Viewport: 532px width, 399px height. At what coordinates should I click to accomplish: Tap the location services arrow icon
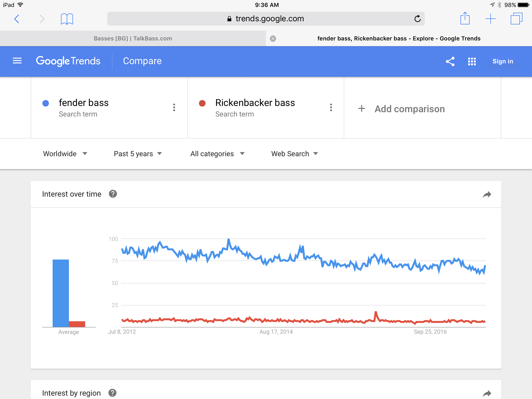click(x=492, y=5)
